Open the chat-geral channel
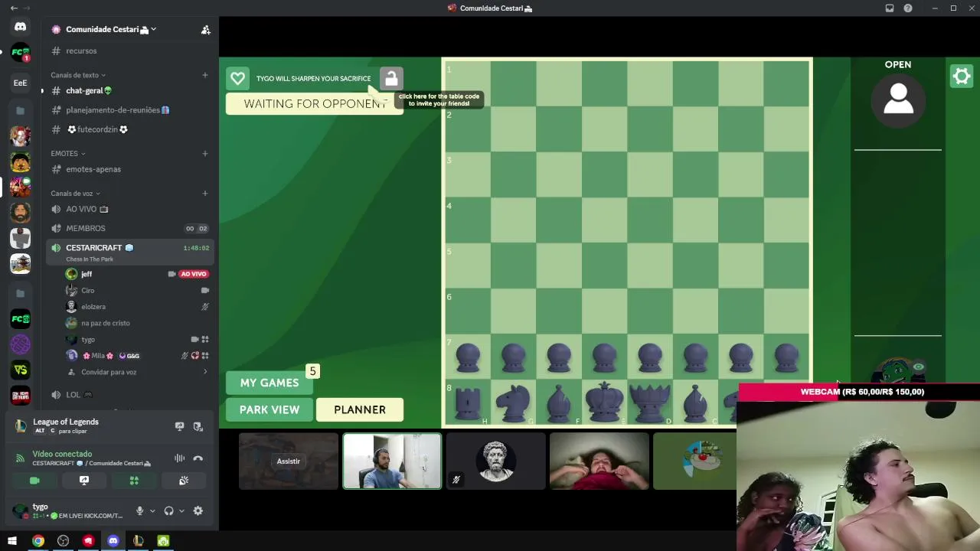980x551 pixels. click(x=129, y=90)
